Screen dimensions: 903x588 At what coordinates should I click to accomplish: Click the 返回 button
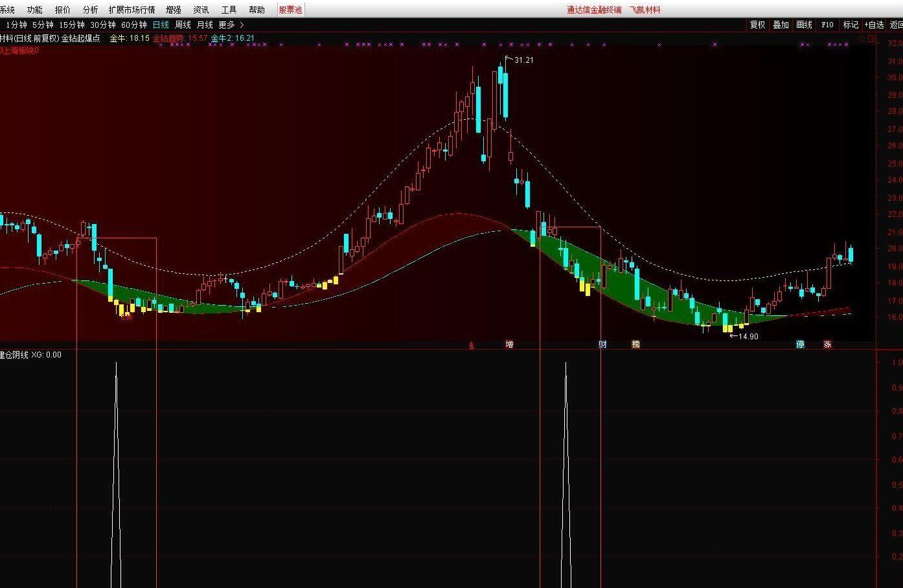pos(896,25)
